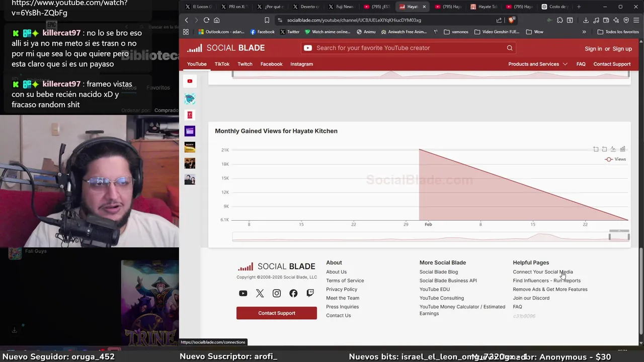Click browser reload icon
The image size is (644, 362).
[x=206, y=20]
